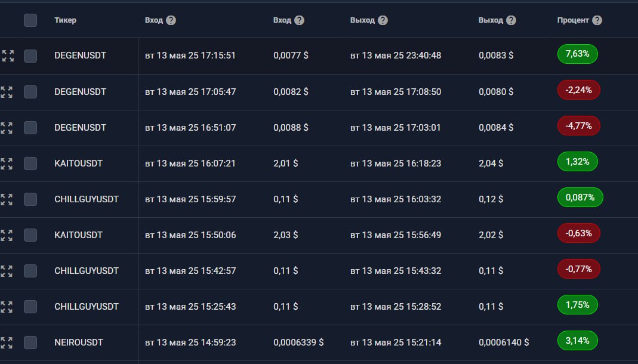The image size is (638, 364).
Task: Expand the DEGENUSDT trade entered at 17:15:51
Action: pos(8,55)
